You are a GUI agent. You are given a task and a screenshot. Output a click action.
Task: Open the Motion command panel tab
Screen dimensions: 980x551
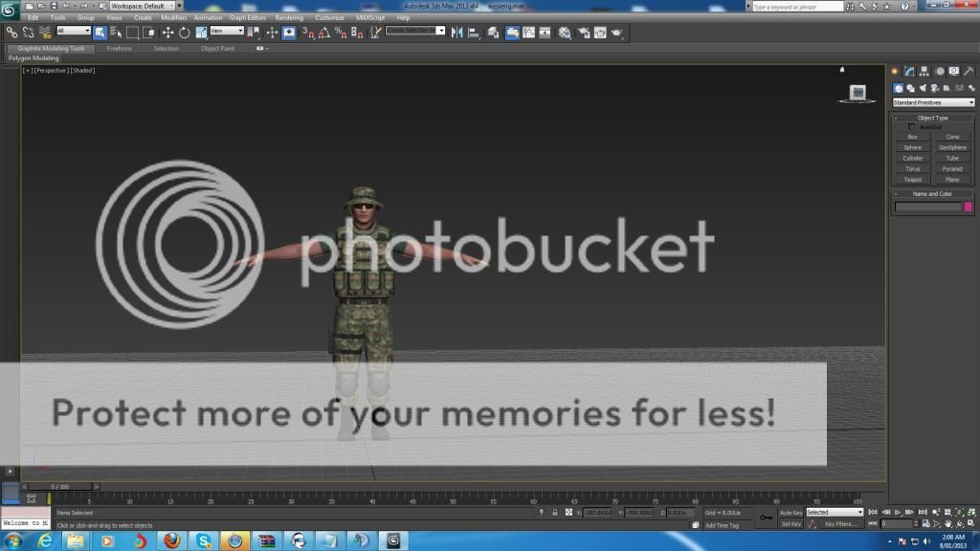(940, 71)
